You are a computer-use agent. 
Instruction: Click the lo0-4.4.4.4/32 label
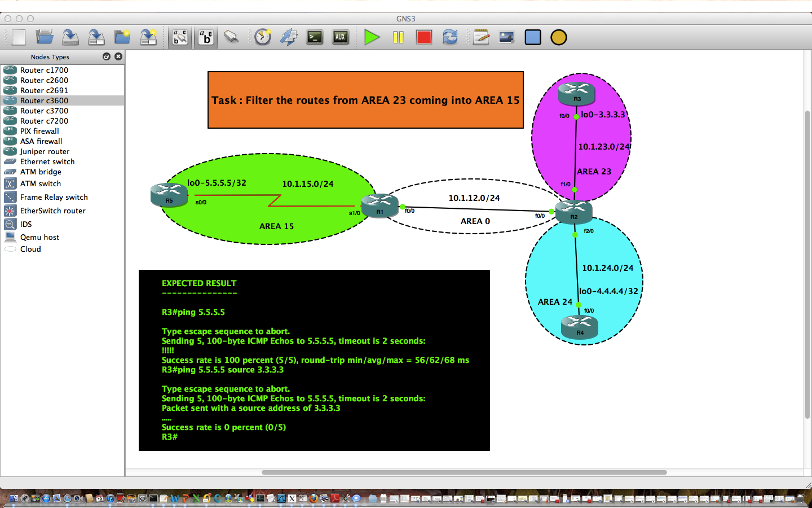point(608,291)
